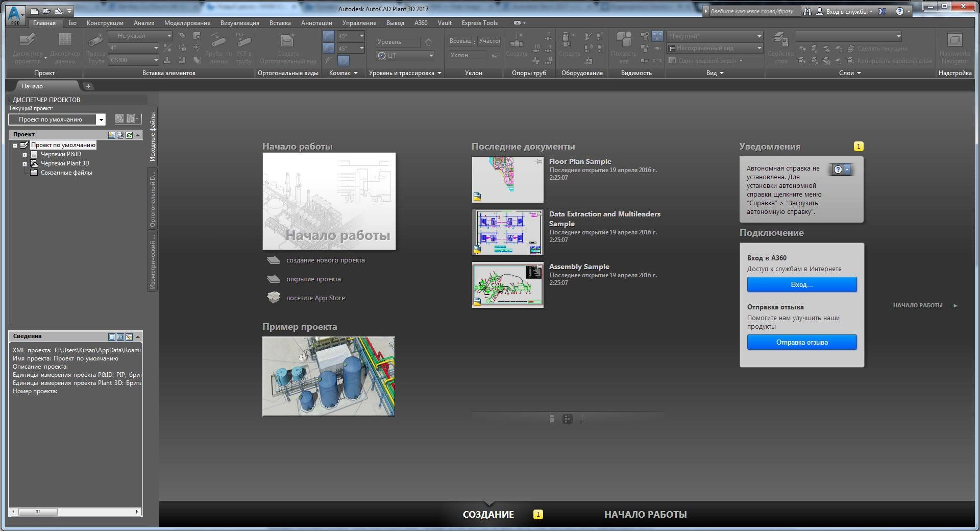Click the new drawing icon in Проект panel header
Image resolution: width=980 pixels, height=531 pixels.
pos(112,135)
